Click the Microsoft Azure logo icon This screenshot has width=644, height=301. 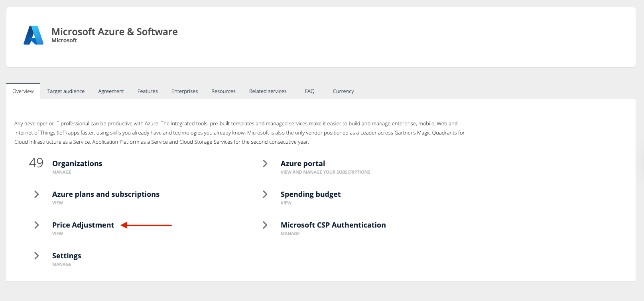(x=33, y=35)
